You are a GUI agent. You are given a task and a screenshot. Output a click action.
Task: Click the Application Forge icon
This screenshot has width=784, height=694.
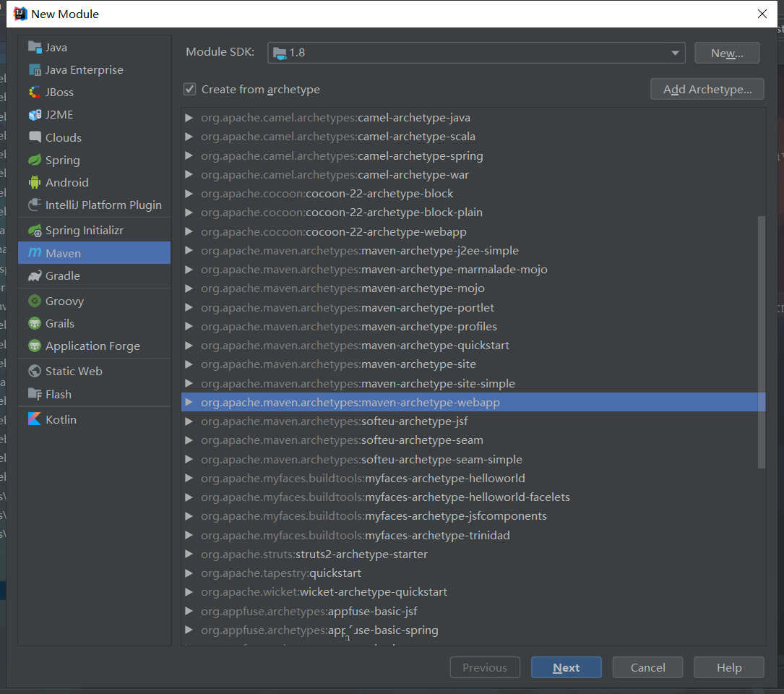[35, 346]
